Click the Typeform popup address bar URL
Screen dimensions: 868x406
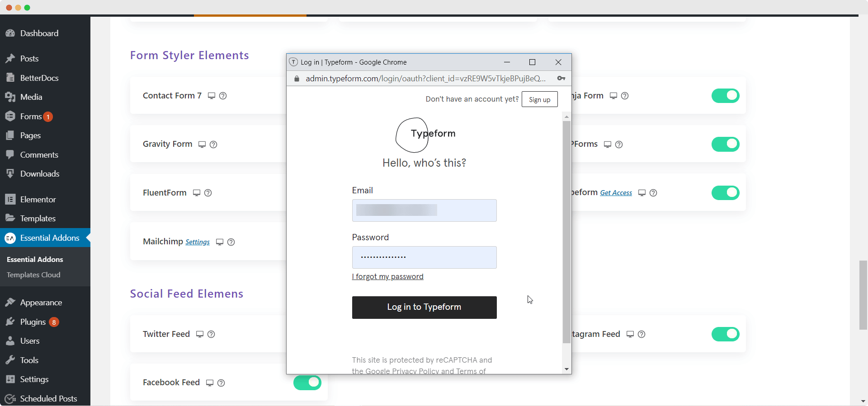pos(425,79)
